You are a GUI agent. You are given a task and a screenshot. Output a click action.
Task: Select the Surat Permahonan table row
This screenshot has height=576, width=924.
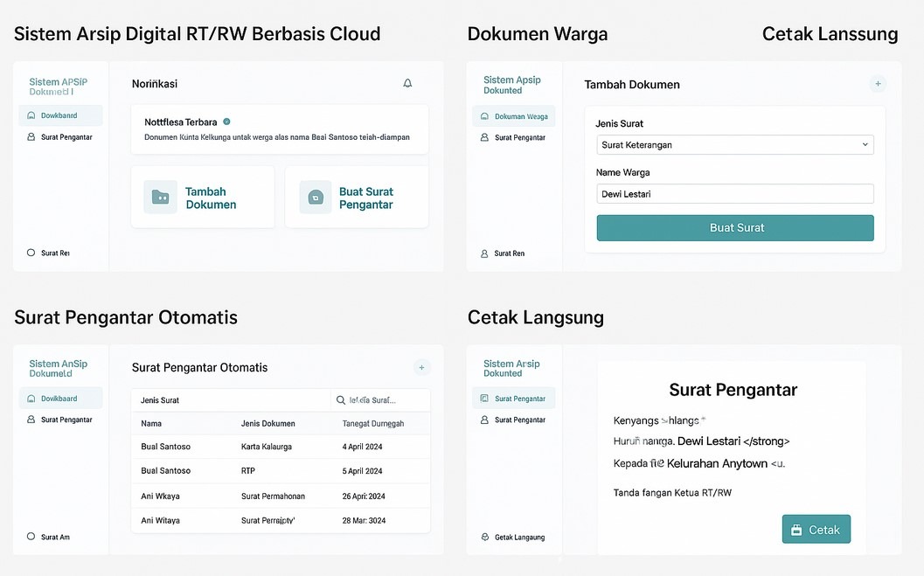tap(280, 496)
